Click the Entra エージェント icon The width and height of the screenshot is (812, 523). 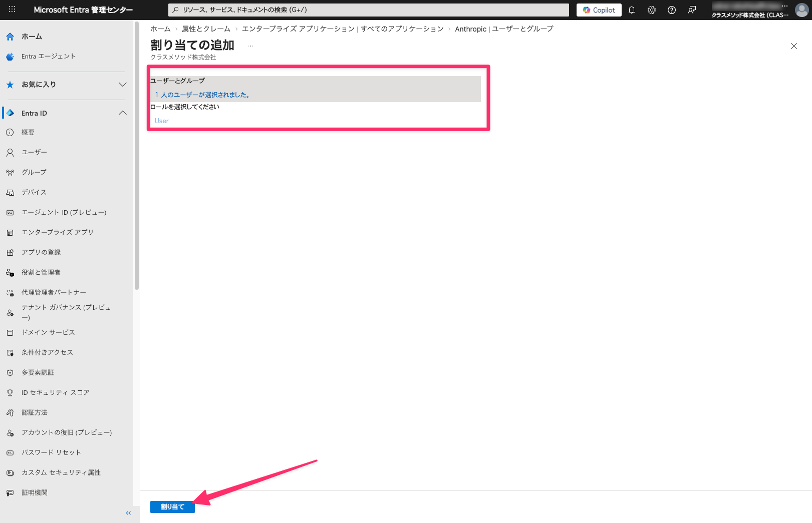pyautogui.click(x=10, y=57)
